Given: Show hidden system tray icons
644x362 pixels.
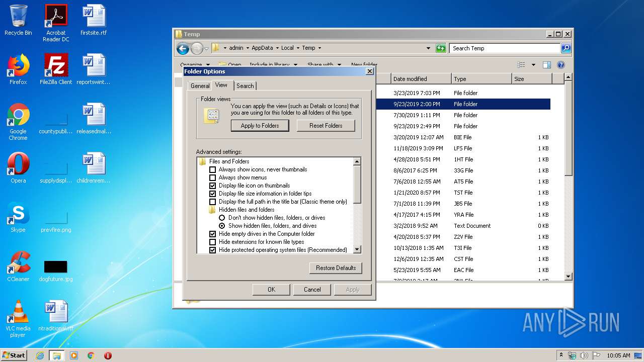Looking at the screenshot, I should click(x=561, y=355).
